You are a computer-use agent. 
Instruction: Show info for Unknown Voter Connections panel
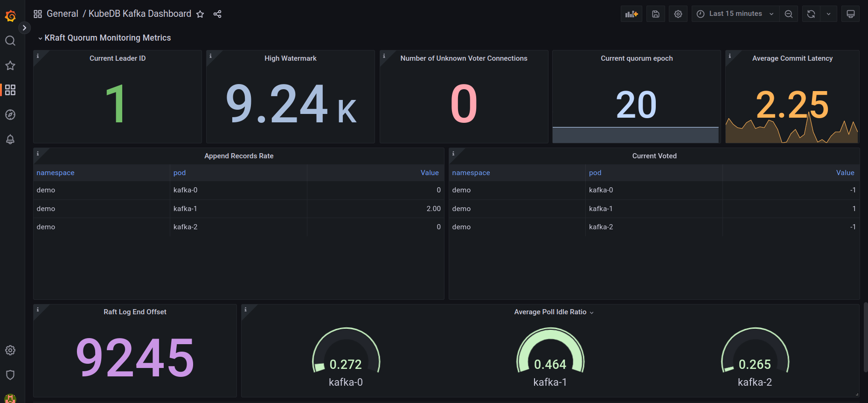coord(384,56)
